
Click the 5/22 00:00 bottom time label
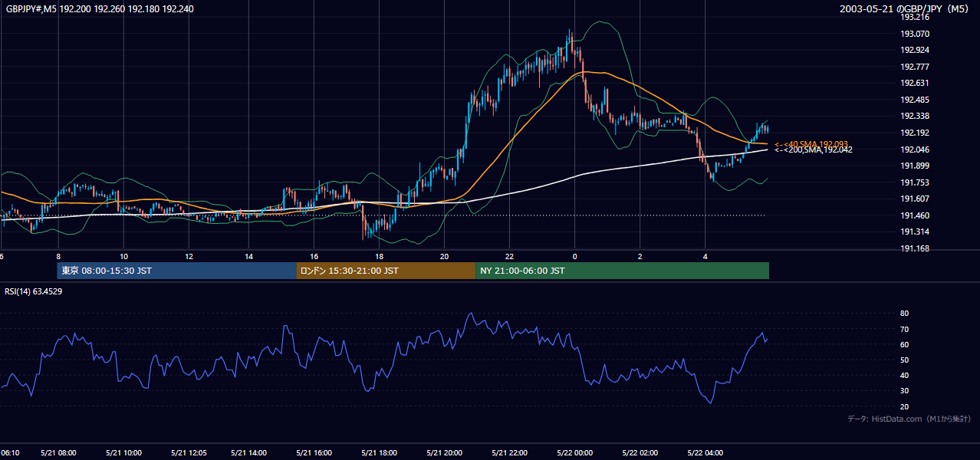[x=576, y=453]
